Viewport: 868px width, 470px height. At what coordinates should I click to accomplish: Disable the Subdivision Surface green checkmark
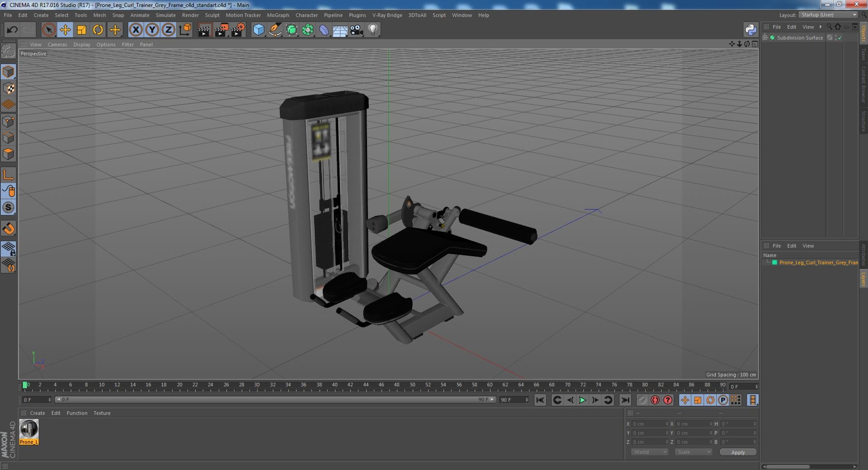(x=840, y=38)
